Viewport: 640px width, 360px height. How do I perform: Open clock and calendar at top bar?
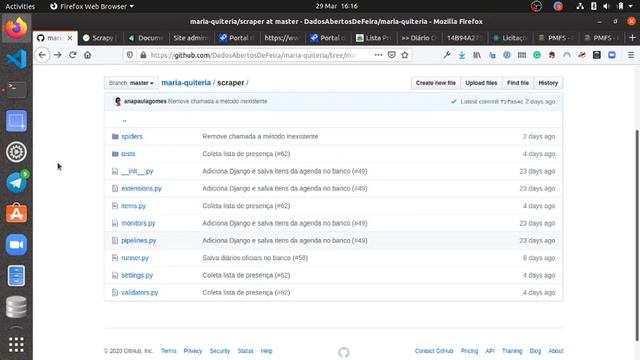point(336,6)
